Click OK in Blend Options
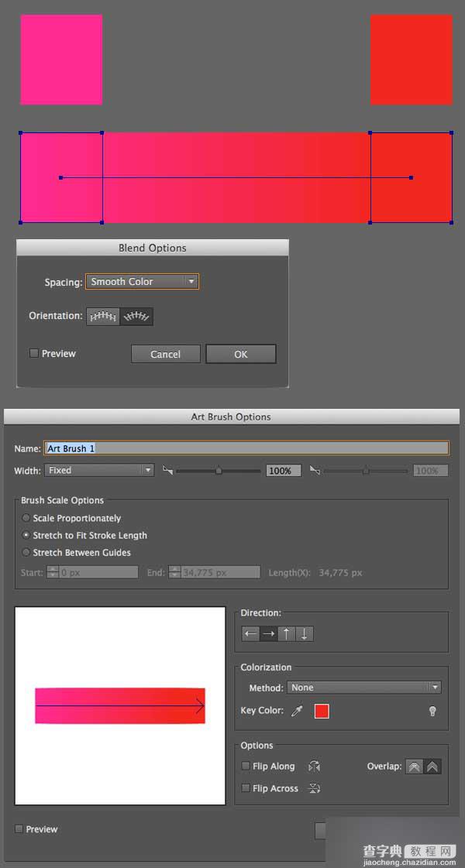Screen dimensions: 465x868 coord(240,355)
